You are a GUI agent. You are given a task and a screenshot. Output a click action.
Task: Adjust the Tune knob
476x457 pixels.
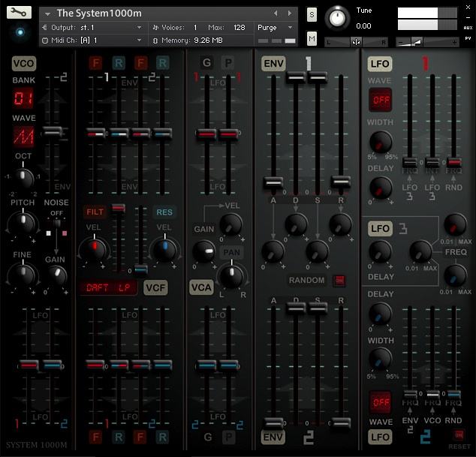coord(337,18)
